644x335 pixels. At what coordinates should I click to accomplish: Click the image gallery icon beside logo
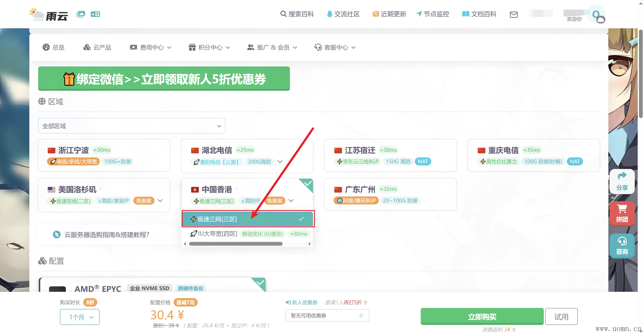(x=81, y=14)
